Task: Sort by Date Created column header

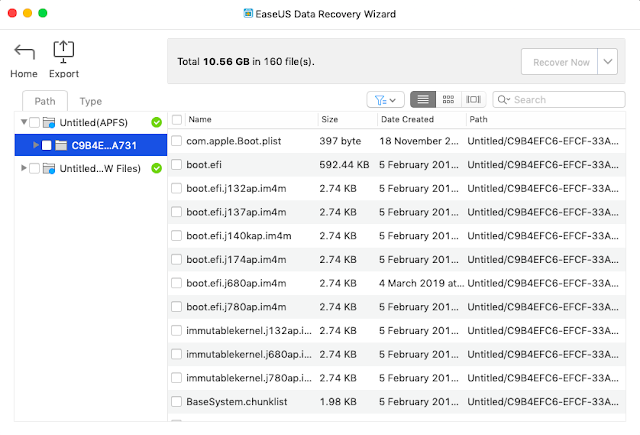Action: tap(407, 120)
